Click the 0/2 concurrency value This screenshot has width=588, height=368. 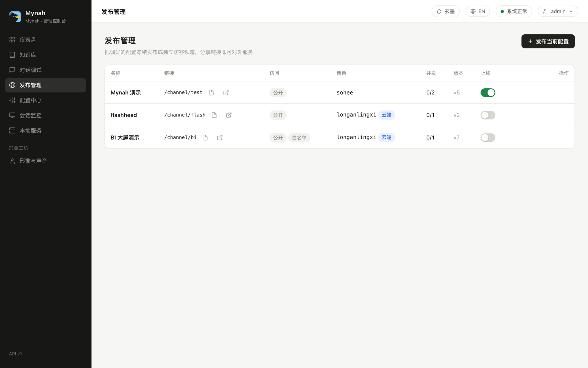pyautogui.click(x=430, y=93)
